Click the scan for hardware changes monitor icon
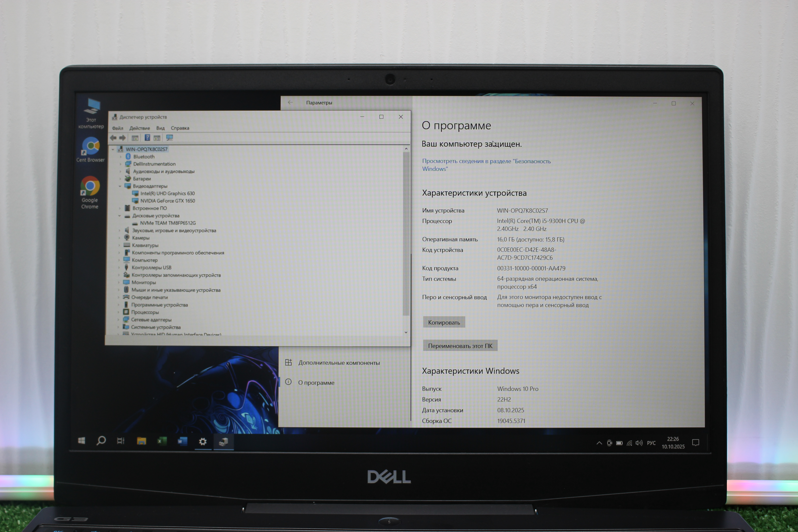The width and height of the screenshot is (798, 532). pyautogui.click(x=170, y=138)
